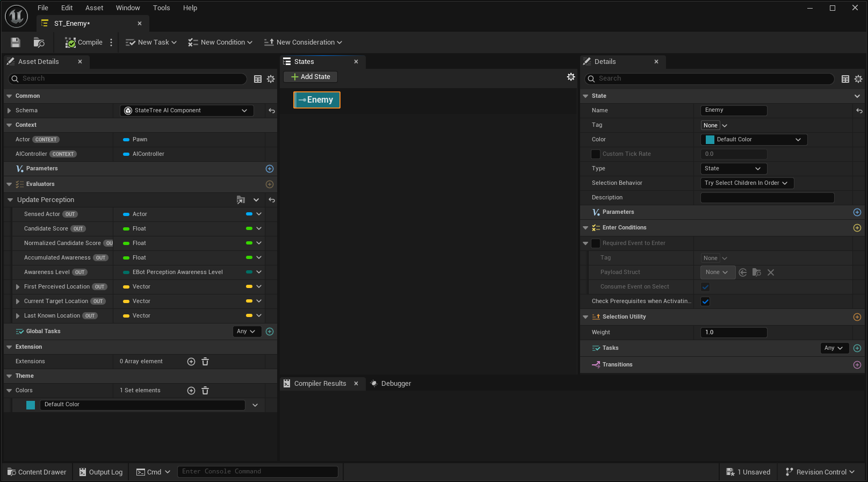Screen dimensions: 868x482
Task: Add a Transition plus icon
Action: [857, 365]
